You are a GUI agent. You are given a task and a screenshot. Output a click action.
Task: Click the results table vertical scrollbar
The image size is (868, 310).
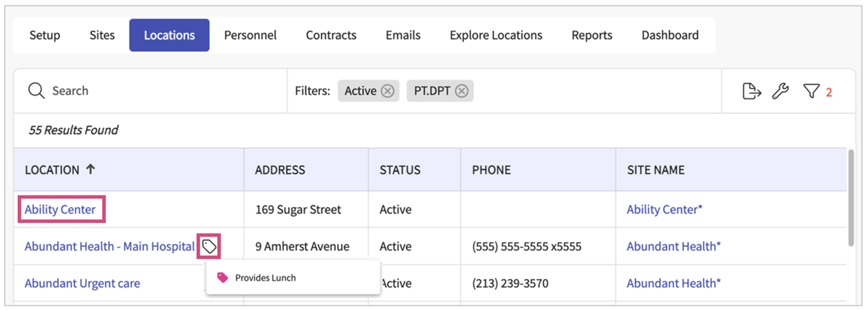pyautogui.click(x=851, y=198)
